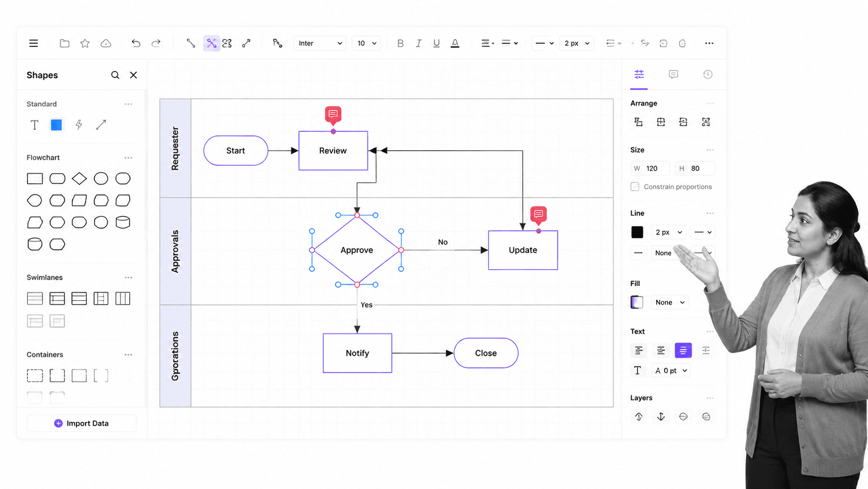Image resolution: width=868 pixels, height=489 pixels.
Task: Open the Inter font dropdown
Action: 320,43
